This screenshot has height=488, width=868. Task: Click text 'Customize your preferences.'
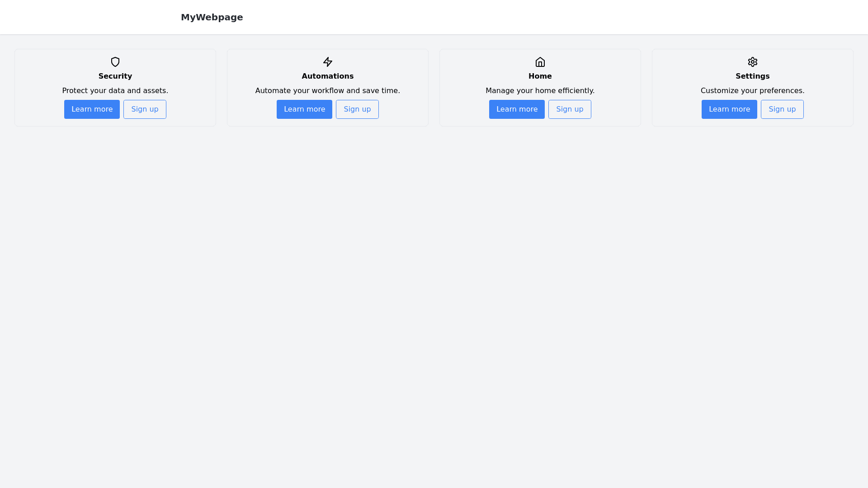click(753, 91)
